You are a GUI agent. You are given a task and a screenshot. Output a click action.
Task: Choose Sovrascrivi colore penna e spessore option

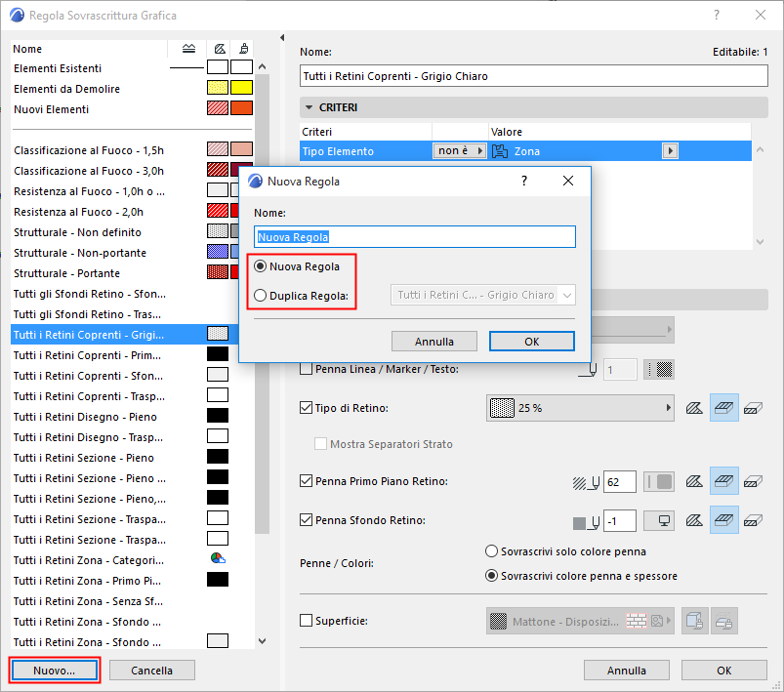pyautogui.click(x=491, y=576)
